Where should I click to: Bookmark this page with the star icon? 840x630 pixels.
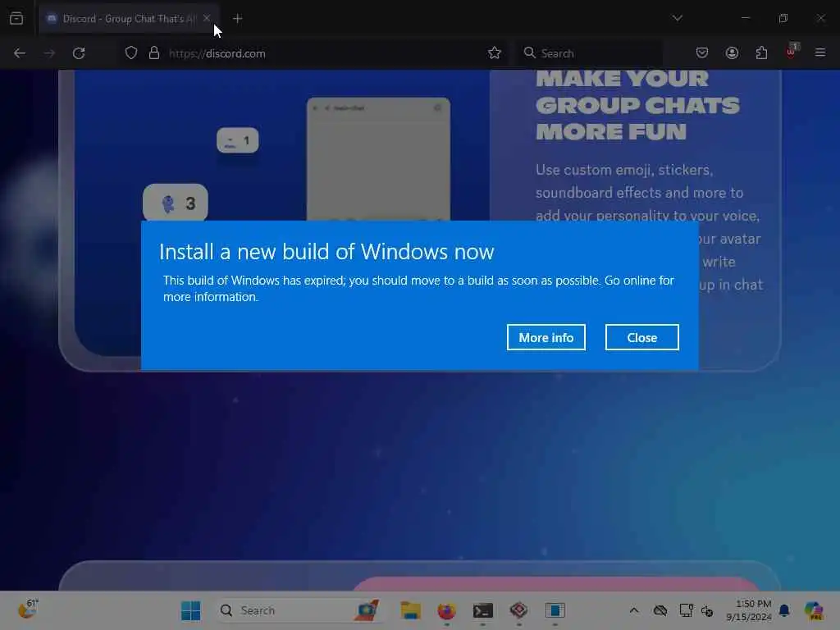[x=495, y=53]
